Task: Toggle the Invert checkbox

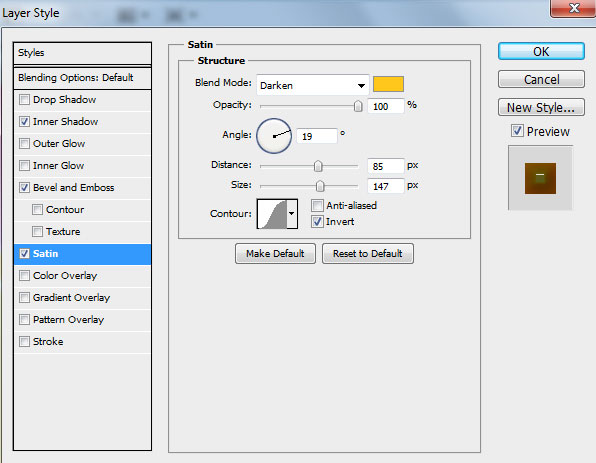Action: (317, 222)
